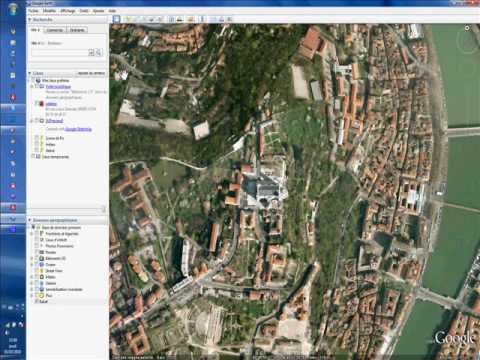Open the Fichier menu
The width and height of the screenshot is (480, 360).
33,11
